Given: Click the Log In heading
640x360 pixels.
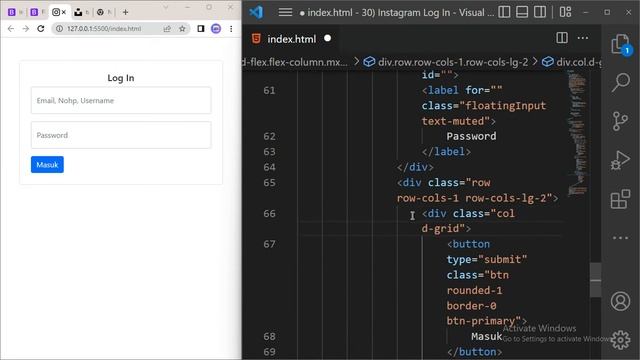Looking at the screenshot, I should 121,78.
